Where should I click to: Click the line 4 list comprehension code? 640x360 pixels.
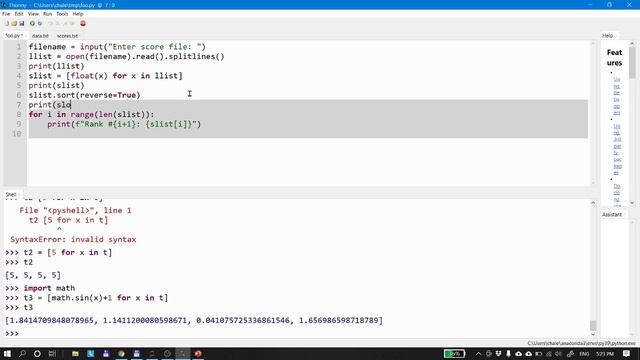point(105,76)
